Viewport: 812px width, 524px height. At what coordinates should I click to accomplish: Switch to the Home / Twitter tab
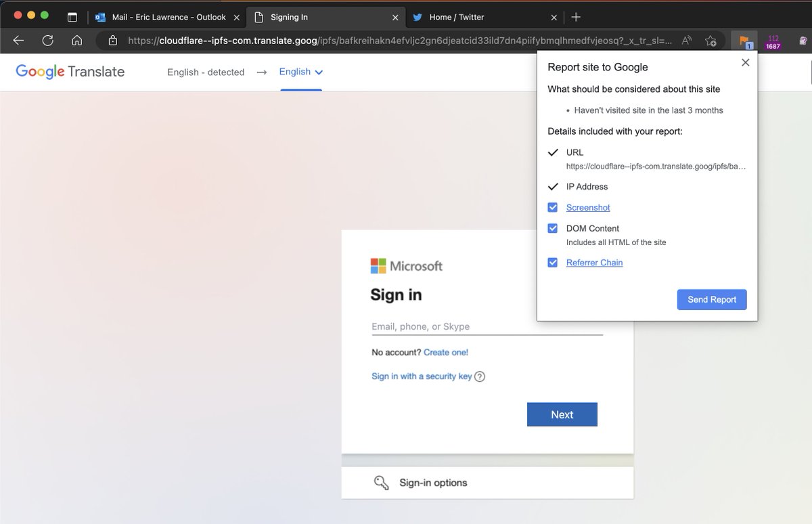[x=486, y=17]
